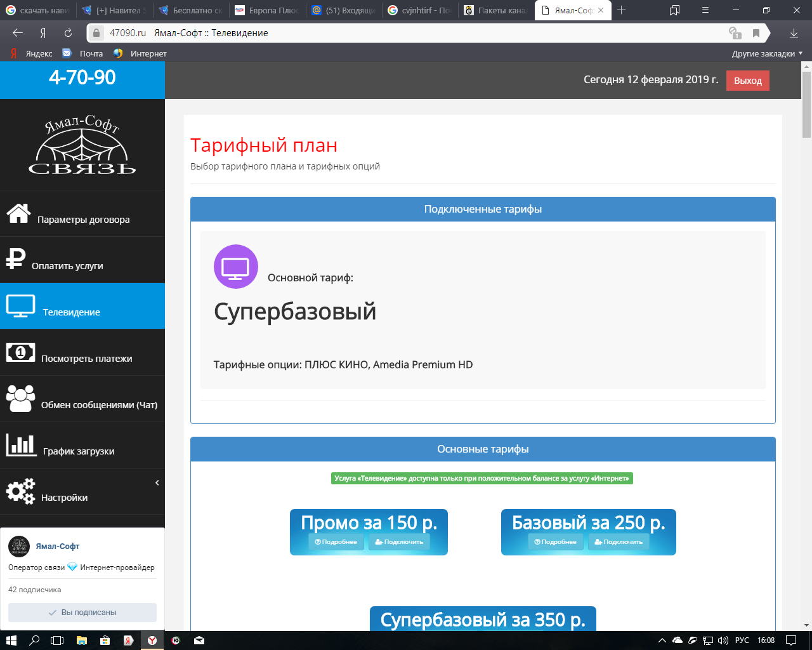Screen dimensions: 812x650
Task: Click the 4-70-90 phone number header
Action: (82, 77)
